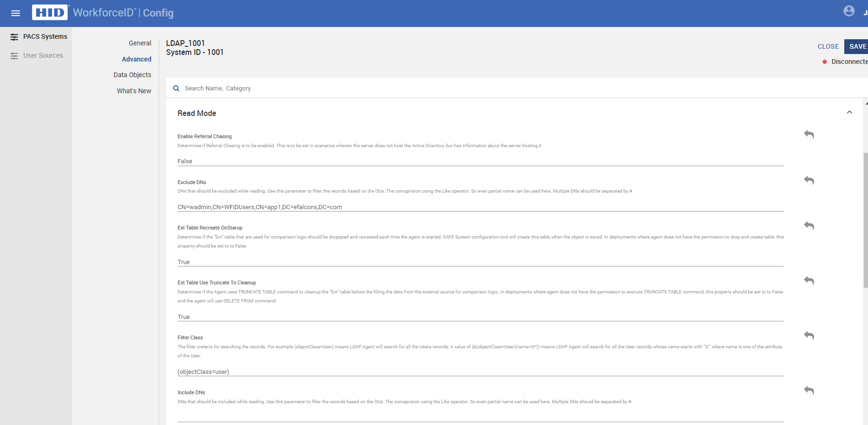Edit the Filter Class (objectClass=user) field
The width and height of the screenshot is (868, 425).
click(x=480, y=372)
